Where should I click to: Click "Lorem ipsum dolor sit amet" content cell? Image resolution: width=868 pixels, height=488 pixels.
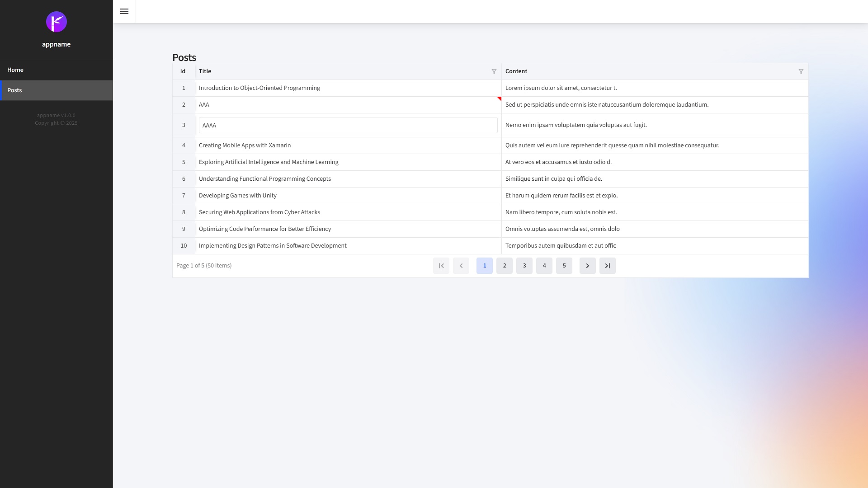(655, 88)
